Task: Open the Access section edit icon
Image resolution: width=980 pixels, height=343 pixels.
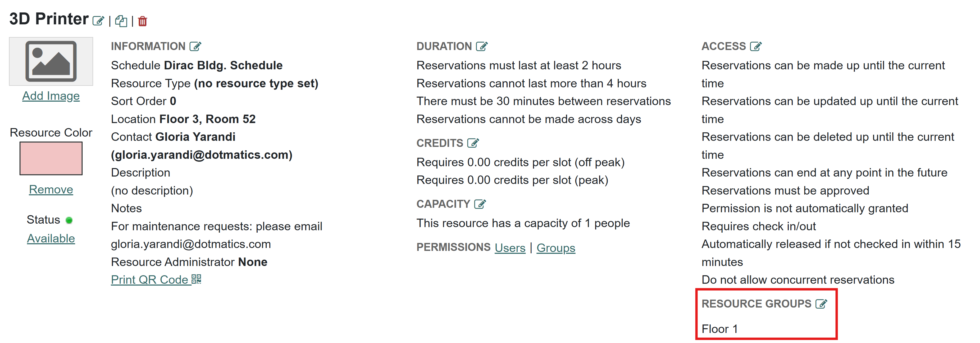Action: (755, 46)
